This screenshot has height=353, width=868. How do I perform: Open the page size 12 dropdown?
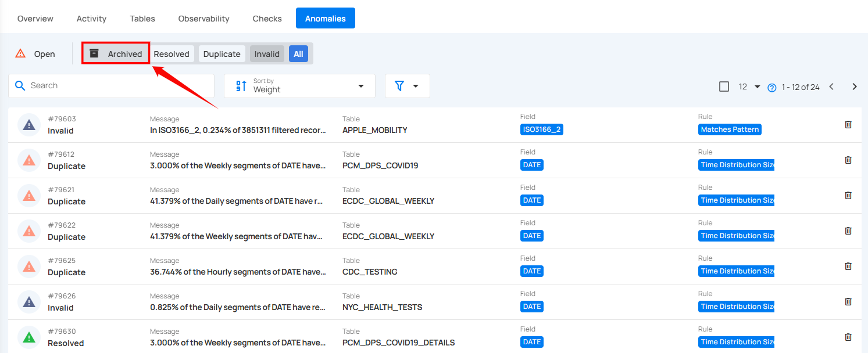749,87
